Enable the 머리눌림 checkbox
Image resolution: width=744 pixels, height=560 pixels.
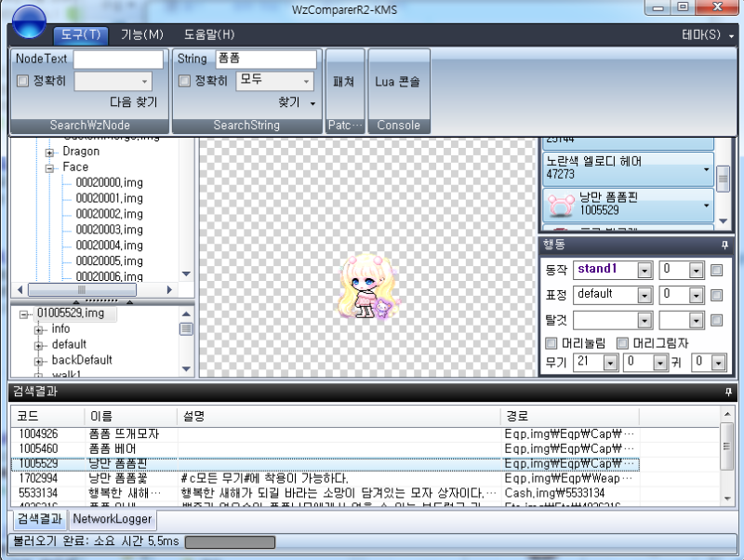(x=551, y=342)
